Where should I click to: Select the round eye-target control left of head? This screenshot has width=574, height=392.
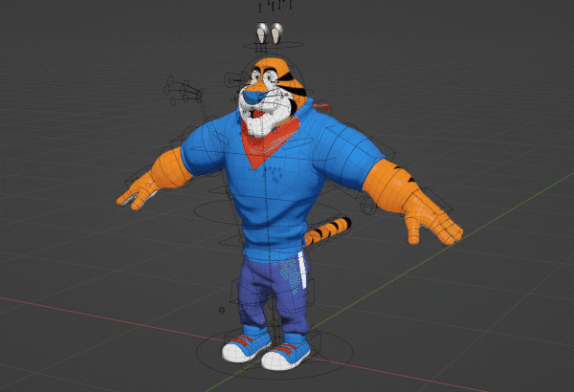(231, 80)
